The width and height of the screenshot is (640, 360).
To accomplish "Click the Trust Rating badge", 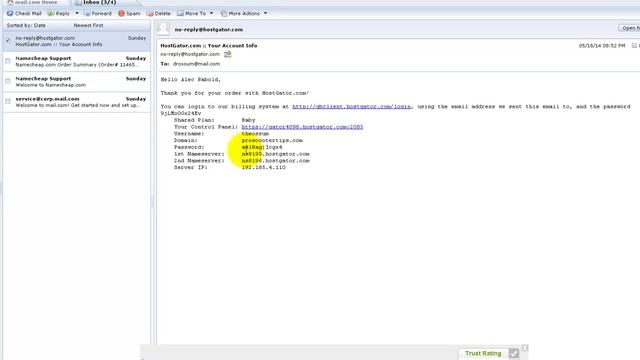I will pos(483,353).
